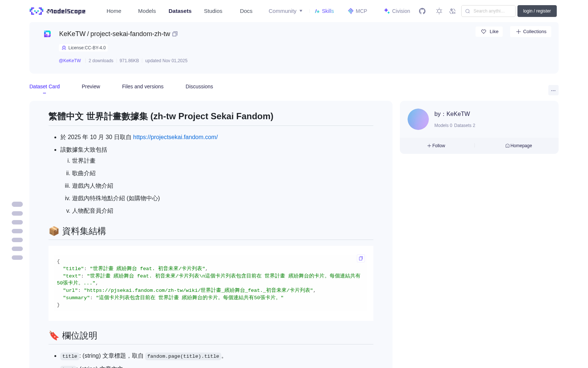Click the '971.86KB' size text
This screenshot has width=588, height=368.
129,61
